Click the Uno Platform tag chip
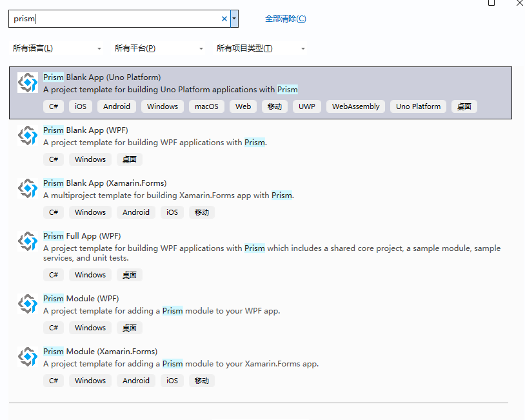Image resolution: width=525 pixels, height=420 pixels. coord(418,106)
